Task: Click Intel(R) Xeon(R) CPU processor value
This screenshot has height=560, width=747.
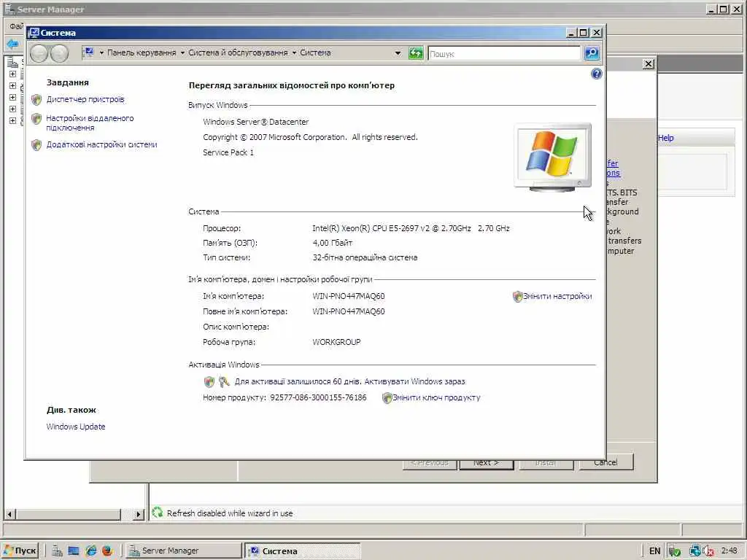Action: point(411,228)
